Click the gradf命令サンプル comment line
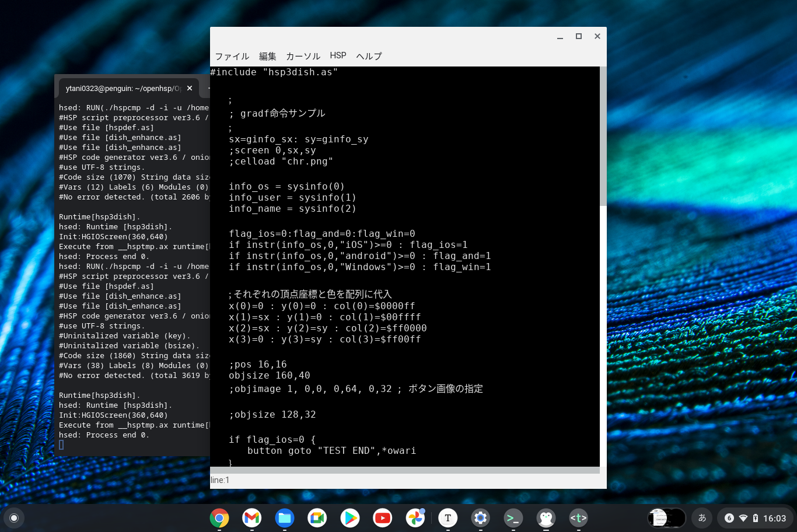Image resolution: width=797 pixels, height=532 pixels. 277,114
